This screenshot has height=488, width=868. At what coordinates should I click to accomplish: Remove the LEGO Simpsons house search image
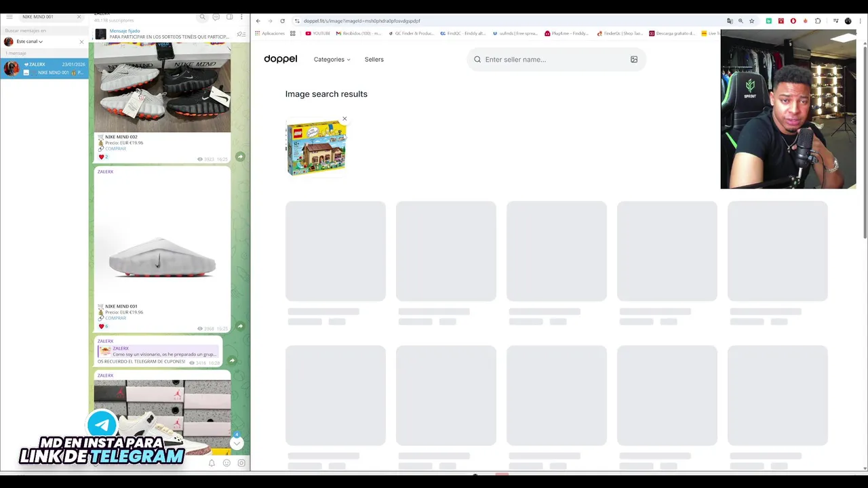point(344,119)
